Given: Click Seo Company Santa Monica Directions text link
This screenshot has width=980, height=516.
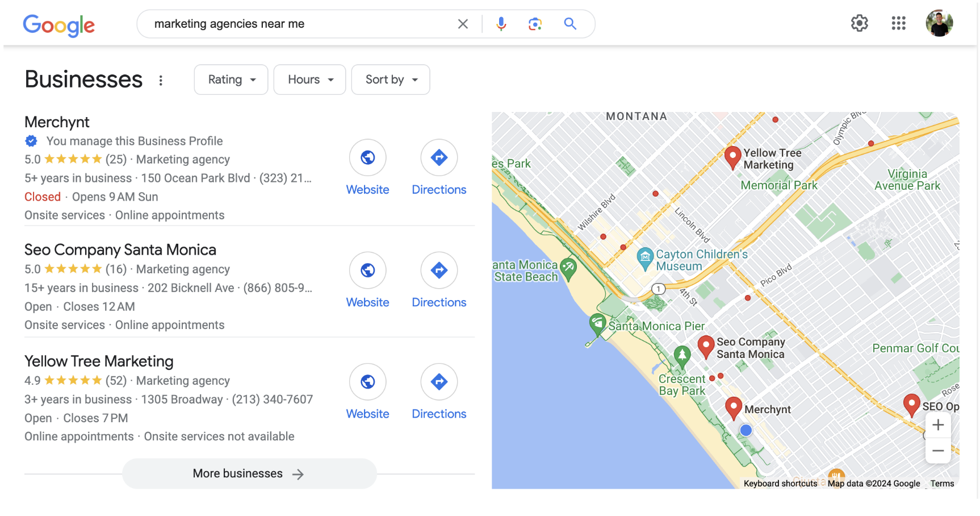Looking at the screenshot, I should [439, 302].
